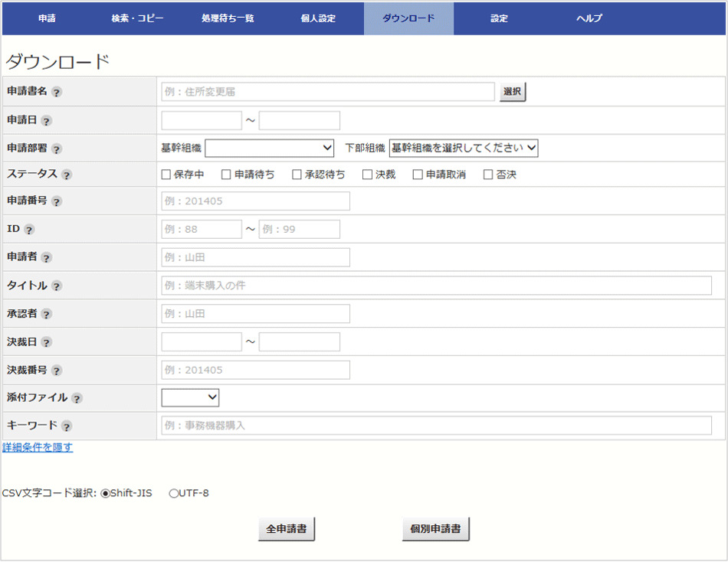Click the 詳細条件を隠す link

click(38, 448)
